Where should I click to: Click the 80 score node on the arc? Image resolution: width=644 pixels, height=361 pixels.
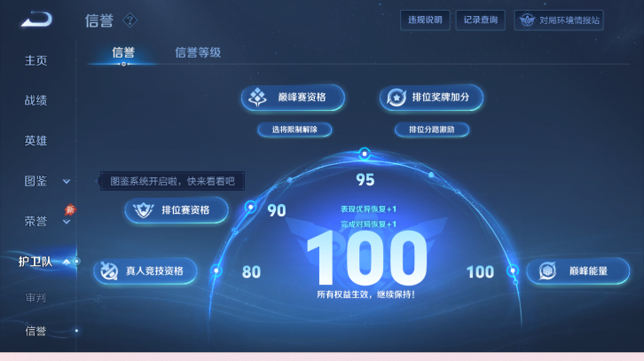coord(216,271)
